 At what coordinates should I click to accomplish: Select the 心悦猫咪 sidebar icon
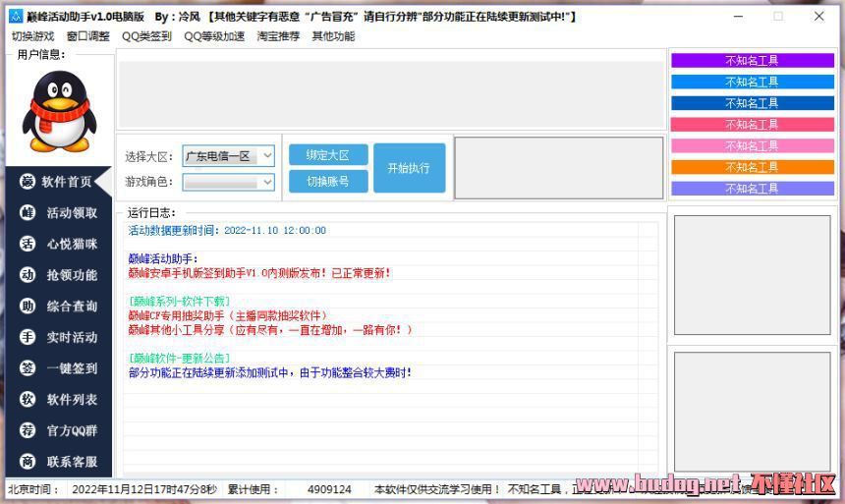[x=28, y=244]
